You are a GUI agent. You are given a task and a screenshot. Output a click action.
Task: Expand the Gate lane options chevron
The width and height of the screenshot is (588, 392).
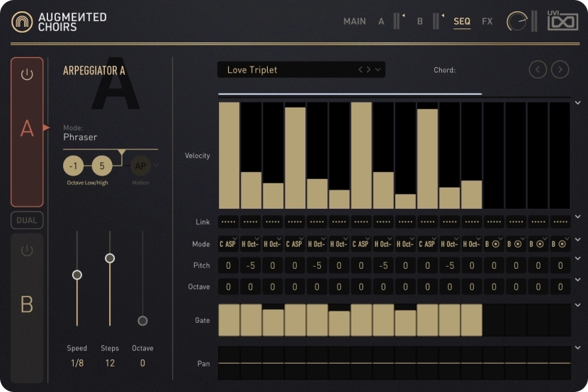tap(578, 305)
